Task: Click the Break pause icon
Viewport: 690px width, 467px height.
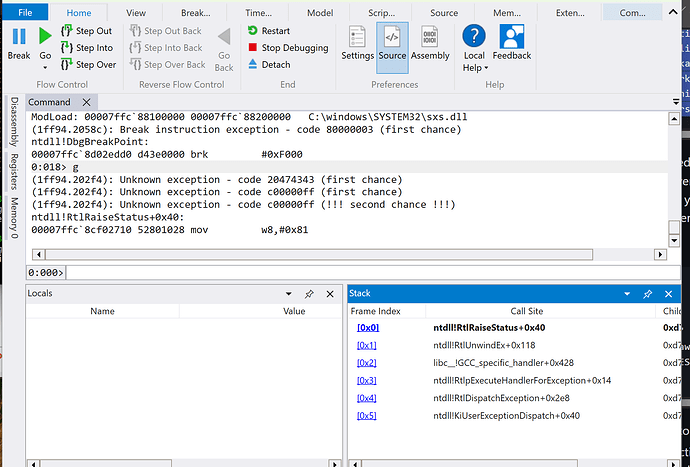Action: click(19, 37)
